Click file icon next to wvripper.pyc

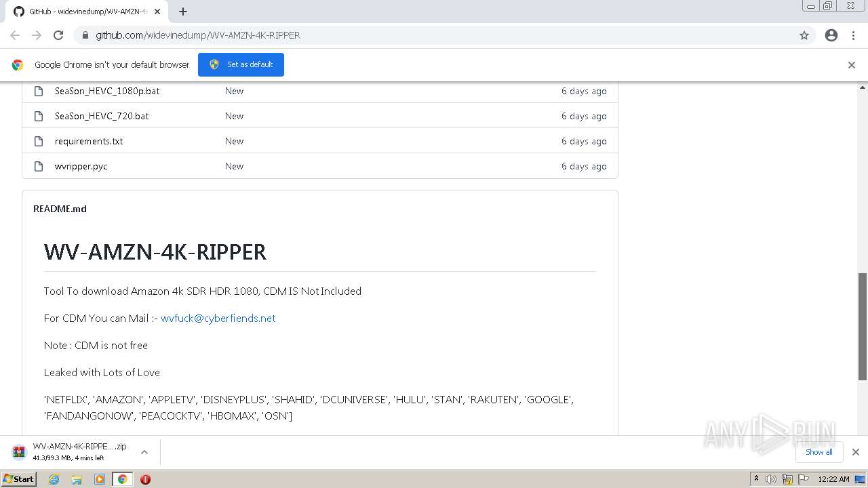39,166
